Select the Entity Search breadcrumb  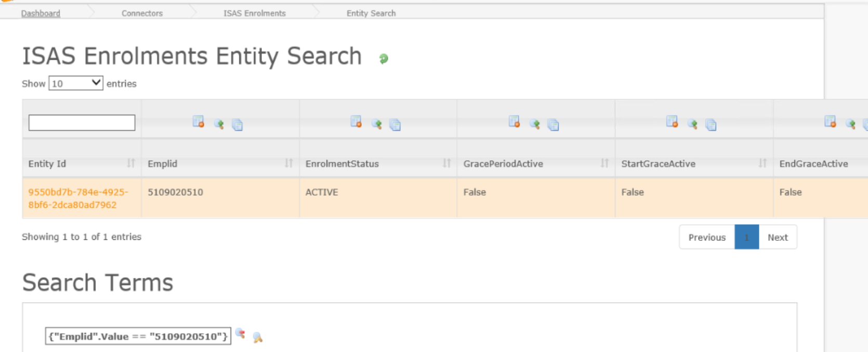coord(371,13)
